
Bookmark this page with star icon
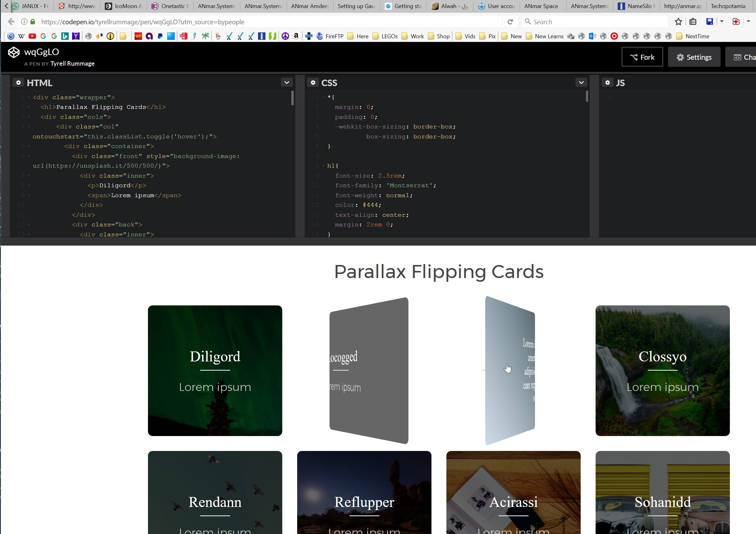point(678,22)
